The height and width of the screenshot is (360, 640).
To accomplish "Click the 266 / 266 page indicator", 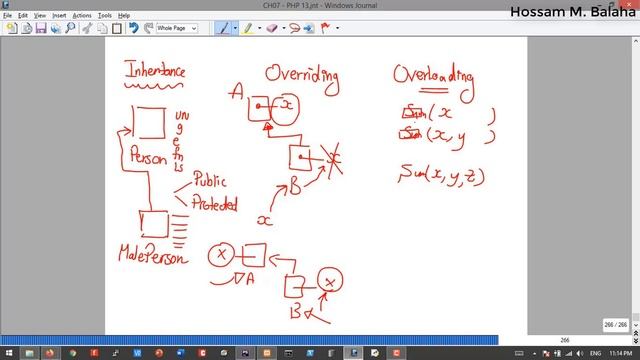I will (616, 325).
